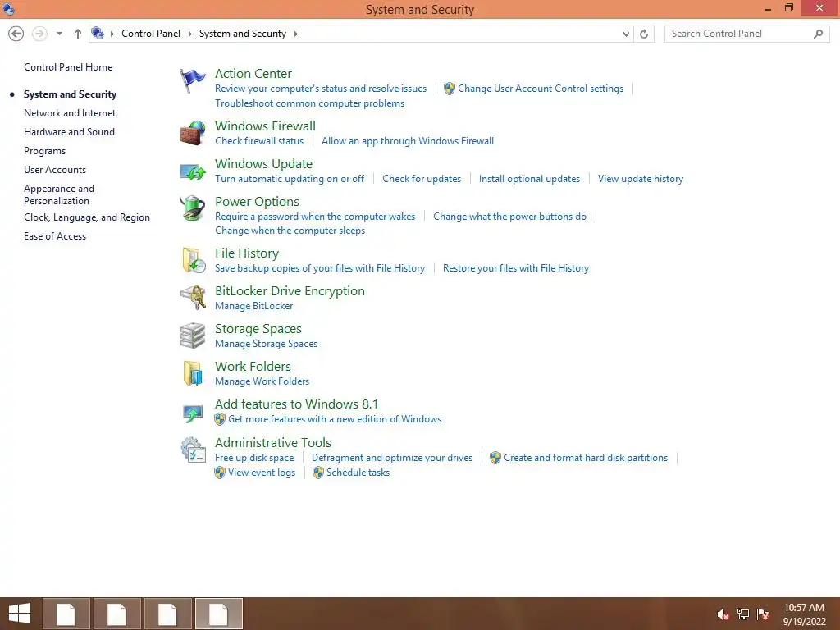
Task: Open Ease of Access category
Action: (55, 236)
